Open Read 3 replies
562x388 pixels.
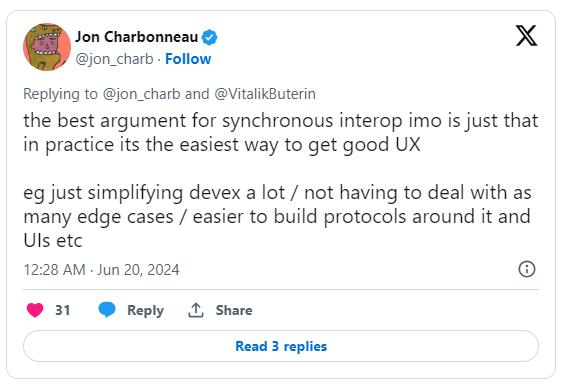(x=281, y=346)
